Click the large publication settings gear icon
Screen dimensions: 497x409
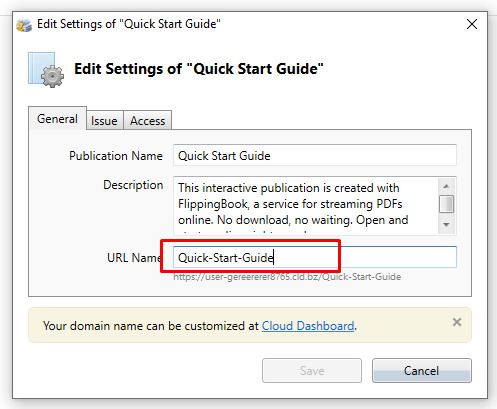[46, 70]
